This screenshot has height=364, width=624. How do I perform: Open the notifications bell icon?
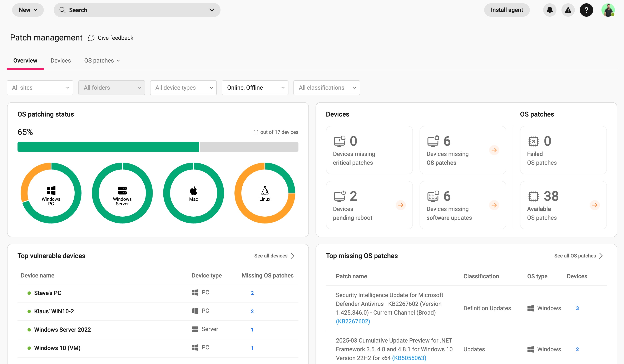(x=549, y=10)
